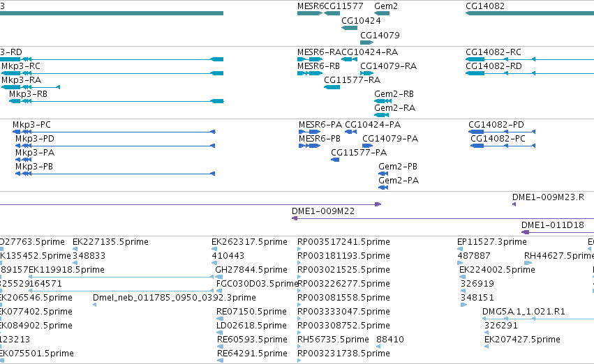The width and height of the screenshot is (594, 364).
Task: Select the DME1-009M23.R BAC end label
Action: (x=548, y=197)
